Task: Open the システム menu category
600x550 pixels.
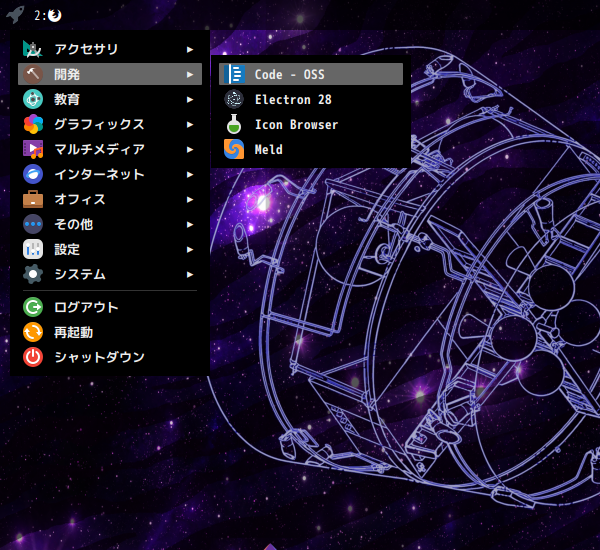Action: [110, 274]
